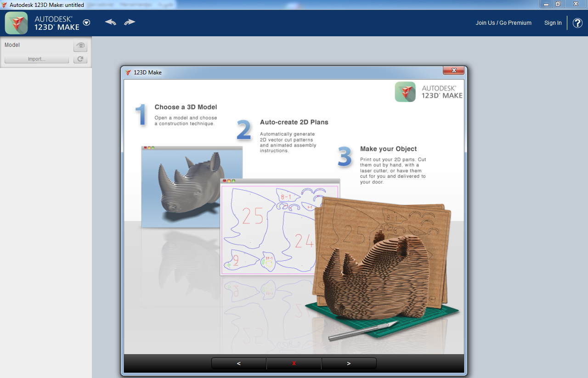Go to previous slide with < button
Image resolution: width=588 pixels, height=378 pixels.
point(239,363)
